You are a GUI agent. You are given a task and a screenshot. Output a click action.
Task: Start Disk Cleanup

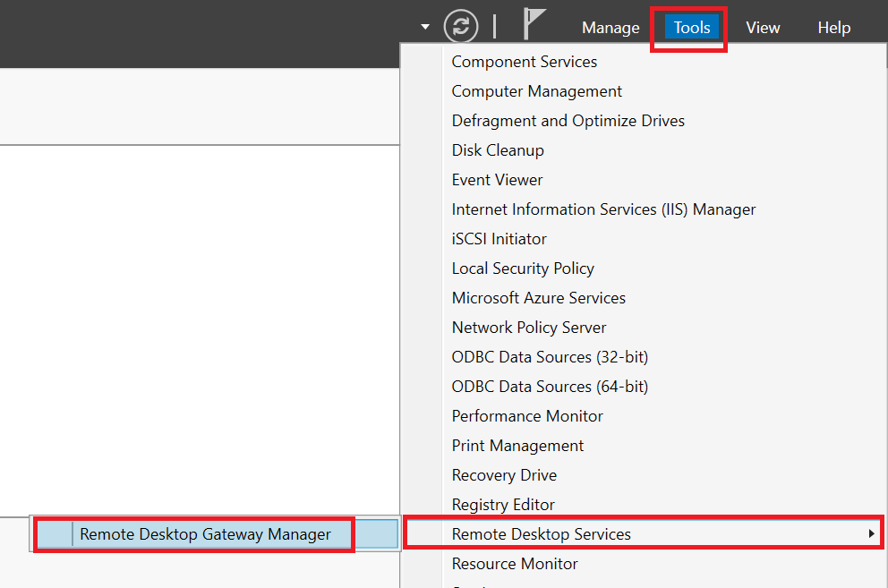click(x=498, y=150)
